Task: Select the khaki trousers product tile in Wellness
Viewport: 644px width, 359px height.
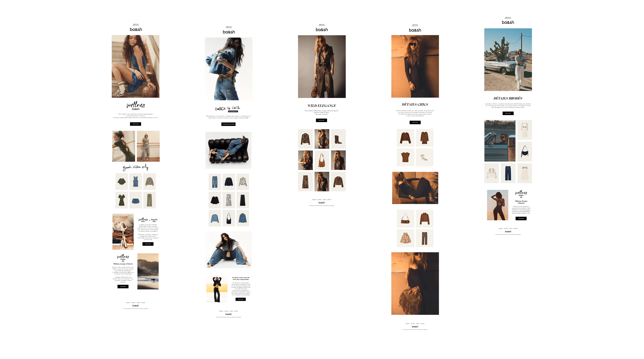Action: tap(150, 200)
